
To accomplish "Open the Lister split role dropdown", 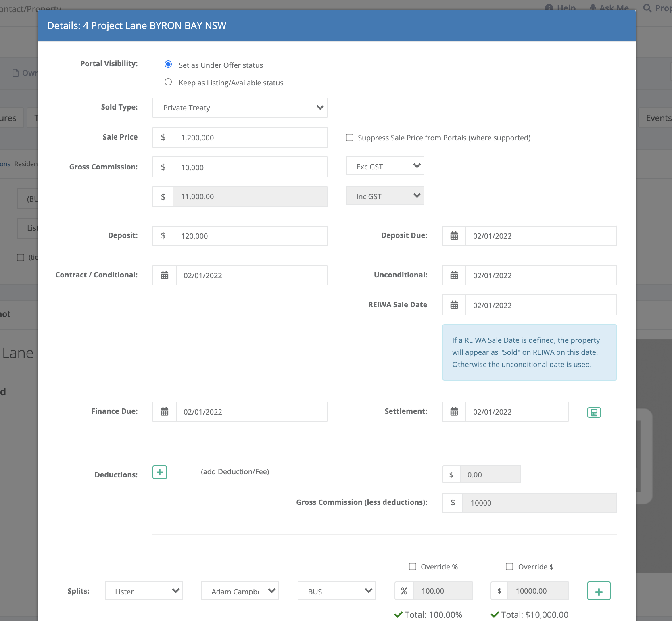I will (144, 591).
